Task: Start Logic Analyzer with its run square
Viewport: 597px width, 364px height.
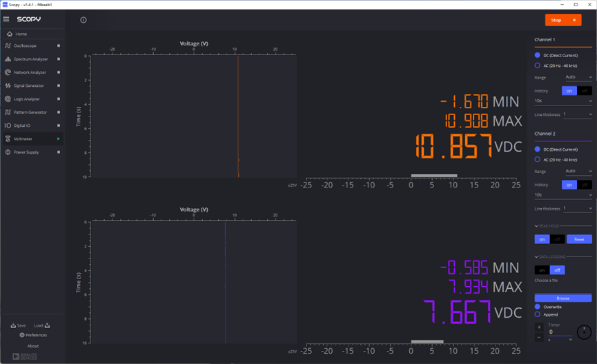Action: pyautogui.click(x=59, y=99)
